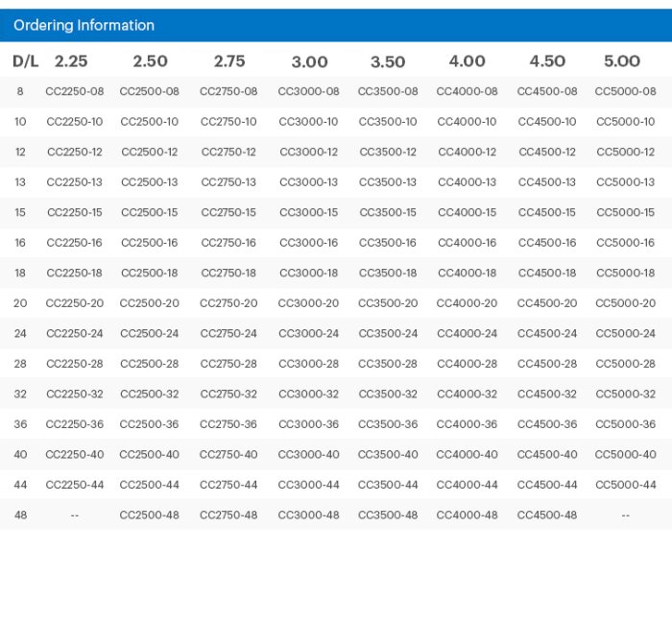Select part number CC3500-15
This screenshot has height=623, width=672.
[388, 213]
